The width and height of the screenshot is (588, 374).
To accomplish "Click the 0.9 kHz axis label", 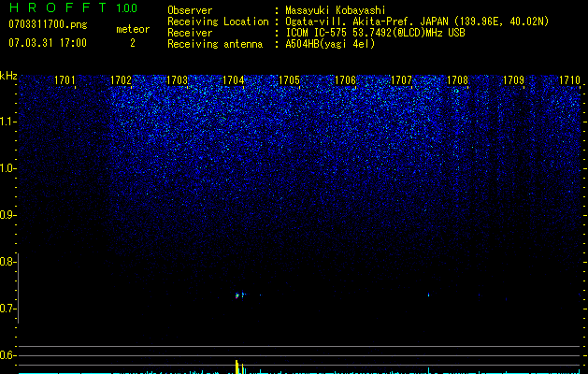I will (7, 215).
